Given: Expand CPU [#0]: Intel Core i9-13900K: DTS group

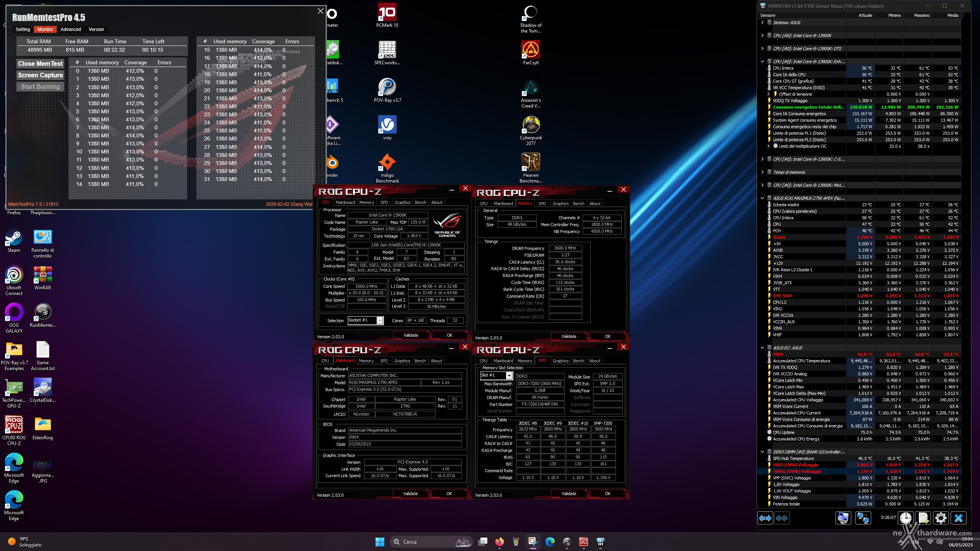Looking at the screenshot, I should click(x=762, y=49).
